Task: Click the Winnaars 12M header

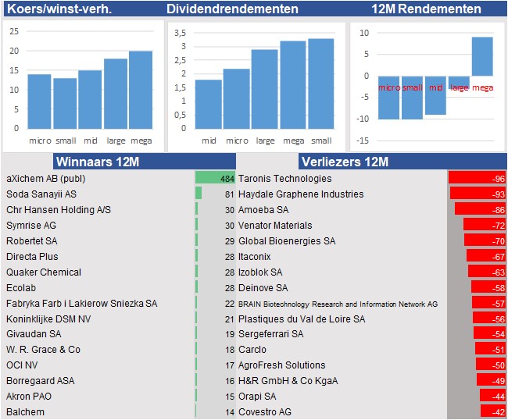Action: (98, 162)
